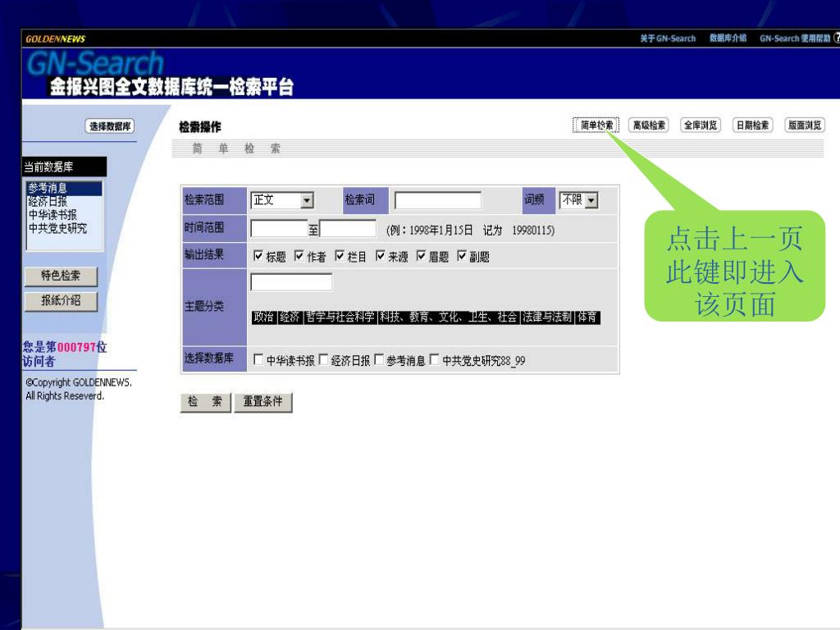The image size is (840, 630).
Task: Open GN-Search 使用帮助 link
Action: [795, 39]
